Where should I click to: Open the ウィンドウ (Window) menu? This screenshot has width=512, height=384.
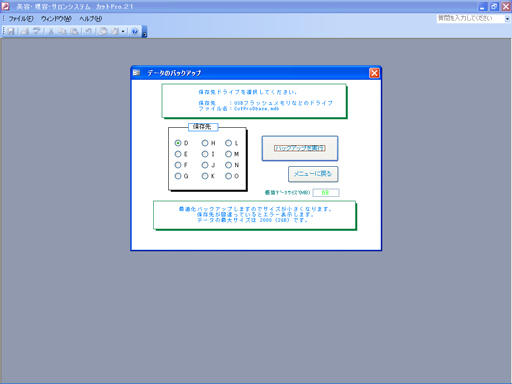click(x=56, y=19)
